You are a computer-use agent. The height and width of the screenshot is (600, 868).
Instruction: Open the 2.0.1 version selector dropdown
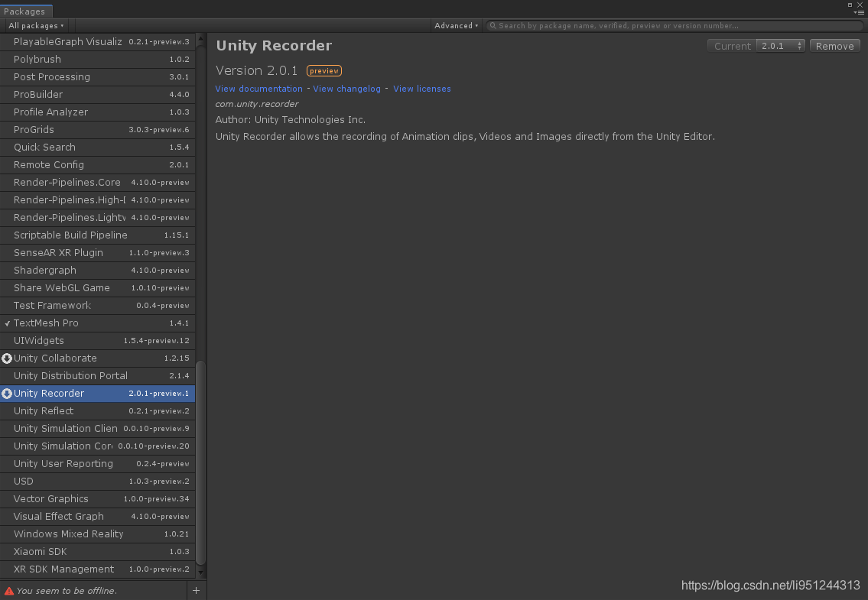pos(781,46)
